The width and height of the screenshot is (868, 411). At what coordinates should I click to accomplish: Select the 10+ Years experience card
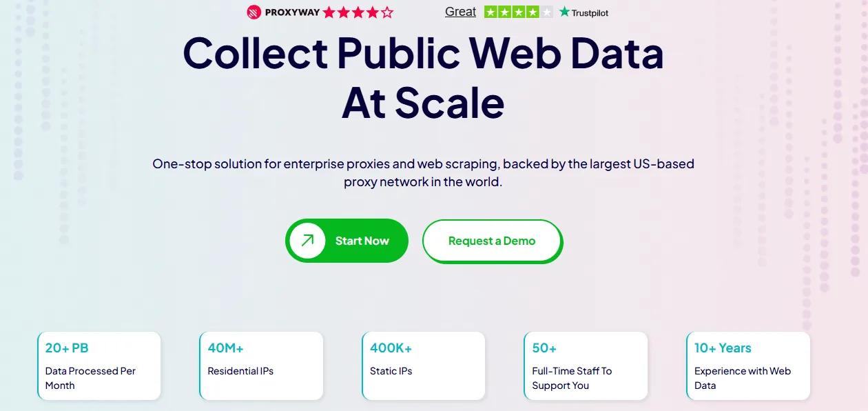748,366
